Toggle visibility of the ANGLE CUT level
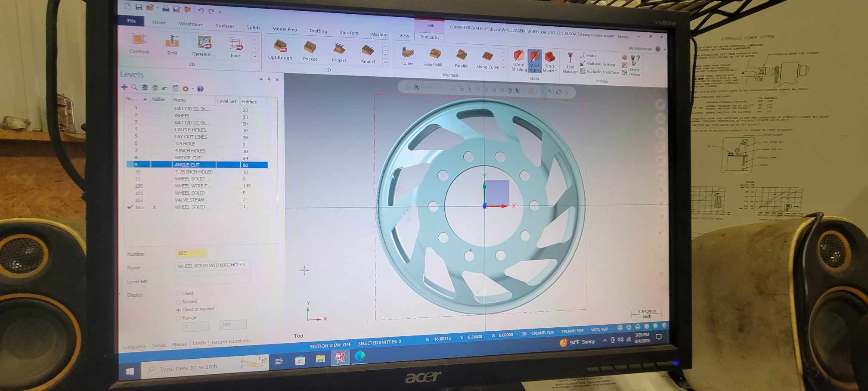Image resolution: width=868 pixels, height=391 pixels. 161,164
